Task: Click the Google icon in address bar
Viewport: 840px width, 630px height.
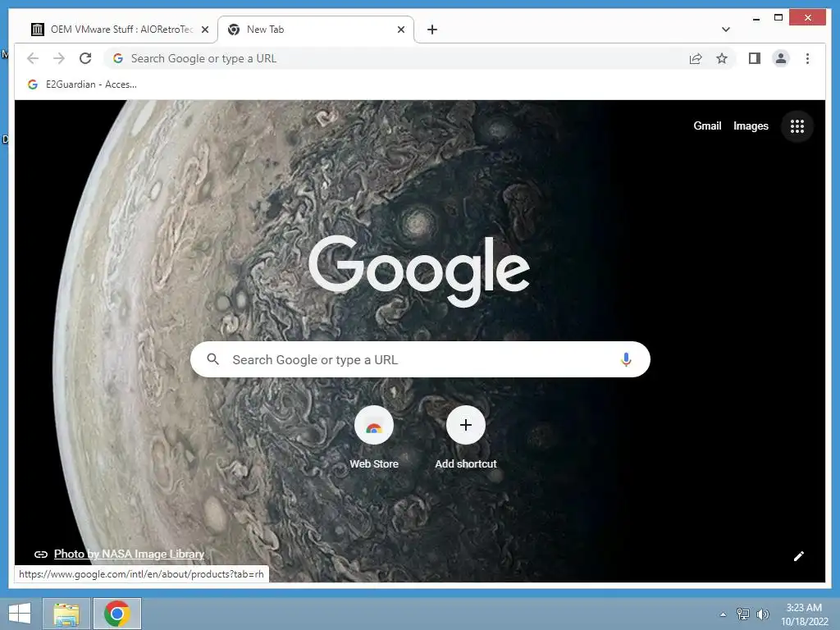Action: pyautogui.click(x=118, y=58)
